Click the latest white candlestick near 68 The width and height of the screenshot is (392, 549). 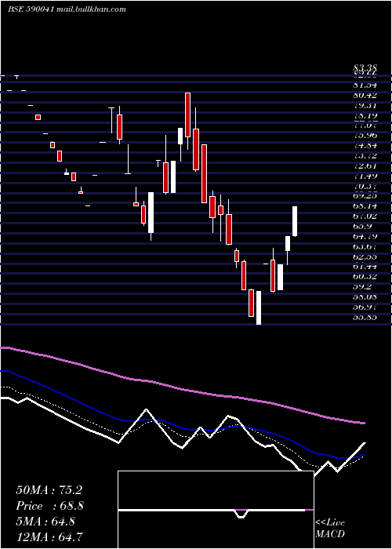pos(295,221)
